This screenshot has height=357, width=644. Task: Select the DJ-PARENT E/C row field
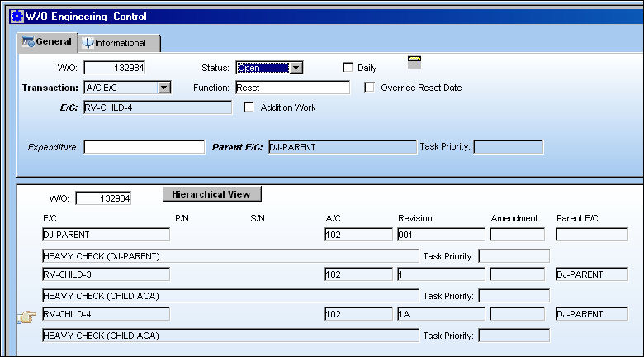106,235
